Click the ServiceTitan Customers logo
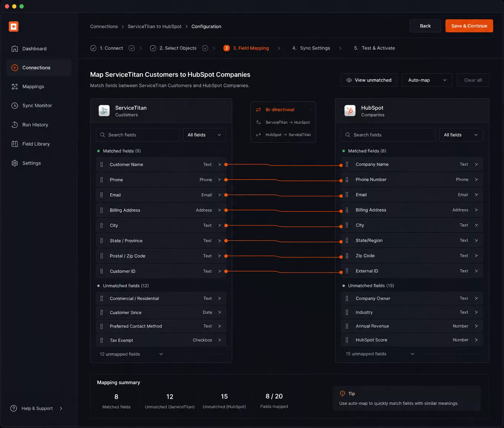The width and height of the screenshot is (504, 428). 104,111
